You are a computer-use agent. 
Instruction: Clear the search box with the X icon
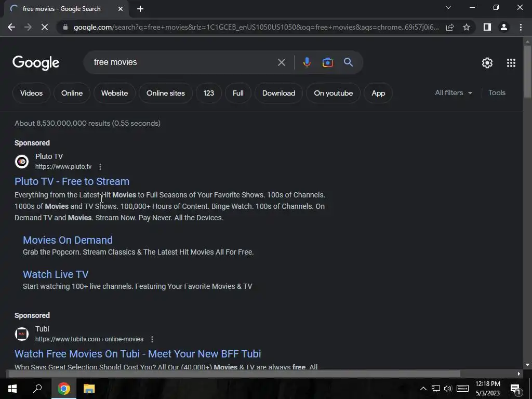click(281, 62)
